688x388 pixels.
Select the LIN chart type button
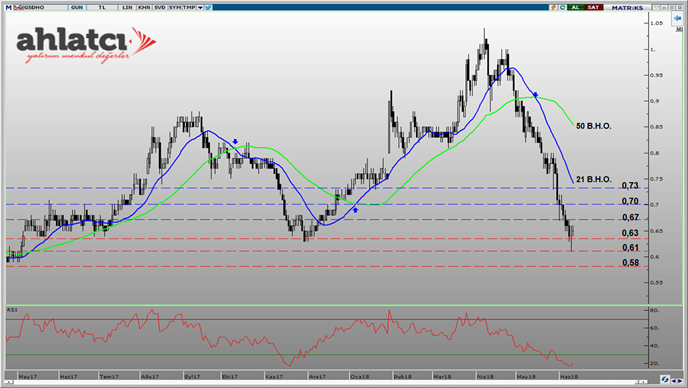127,7
